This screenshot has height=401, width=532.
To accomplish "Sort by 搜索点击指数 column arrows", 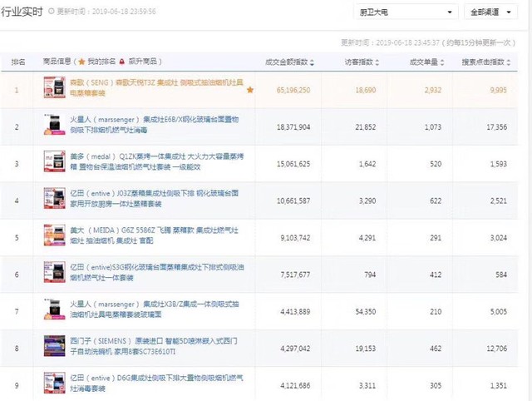I will click(508, 62).
